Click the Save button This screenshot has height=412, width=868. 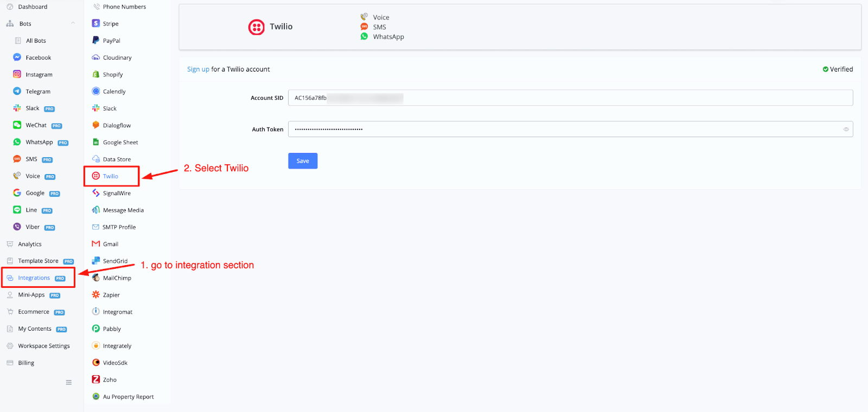pyautogui.click(x=303, y=161)
